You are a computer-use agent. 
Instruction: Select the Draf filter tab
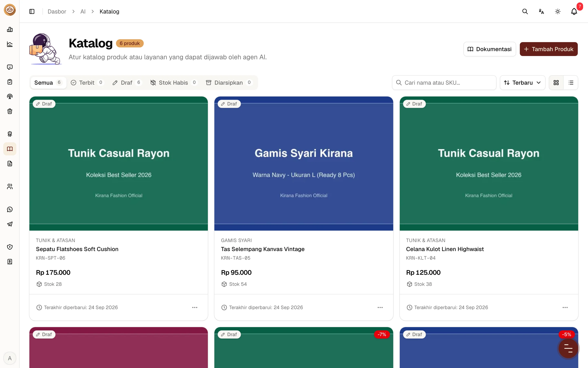(127, 83)
